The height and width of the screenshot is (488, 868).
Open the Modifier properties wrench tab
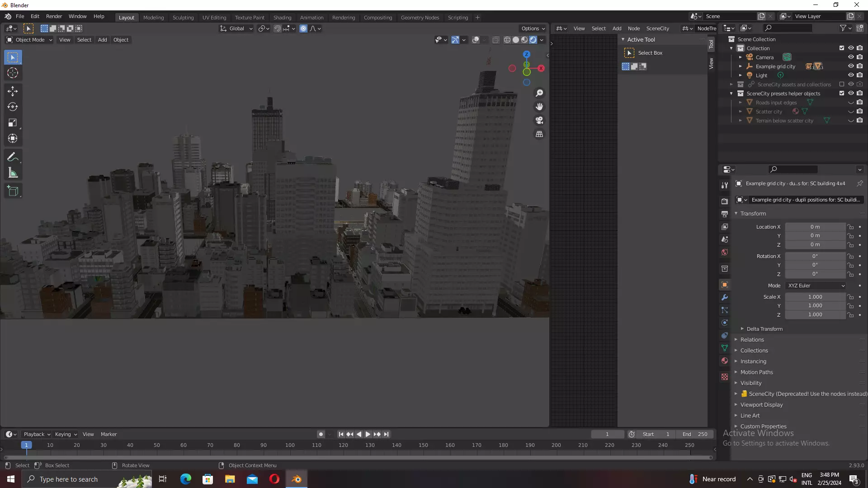(725, 297)
